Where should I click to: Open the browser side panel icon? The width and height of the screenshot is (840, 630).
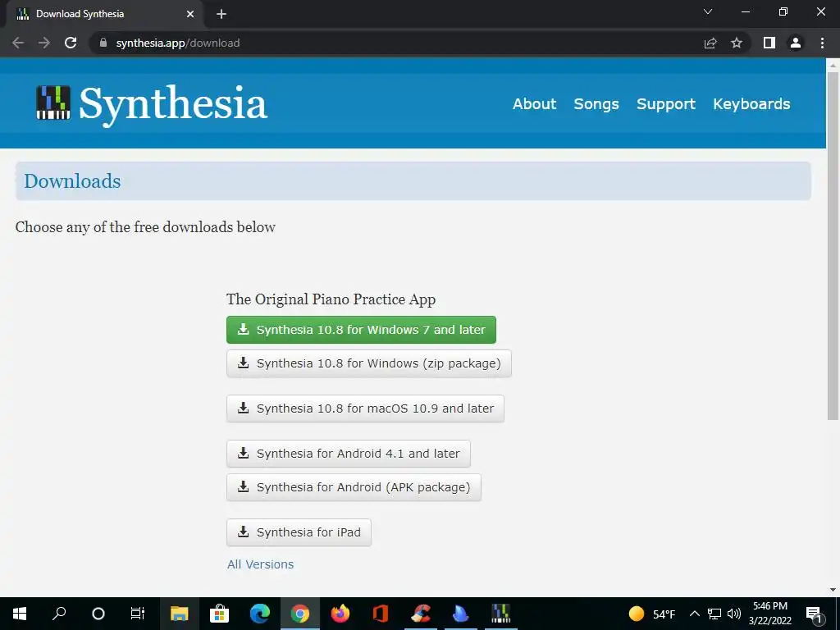[769, 43]
